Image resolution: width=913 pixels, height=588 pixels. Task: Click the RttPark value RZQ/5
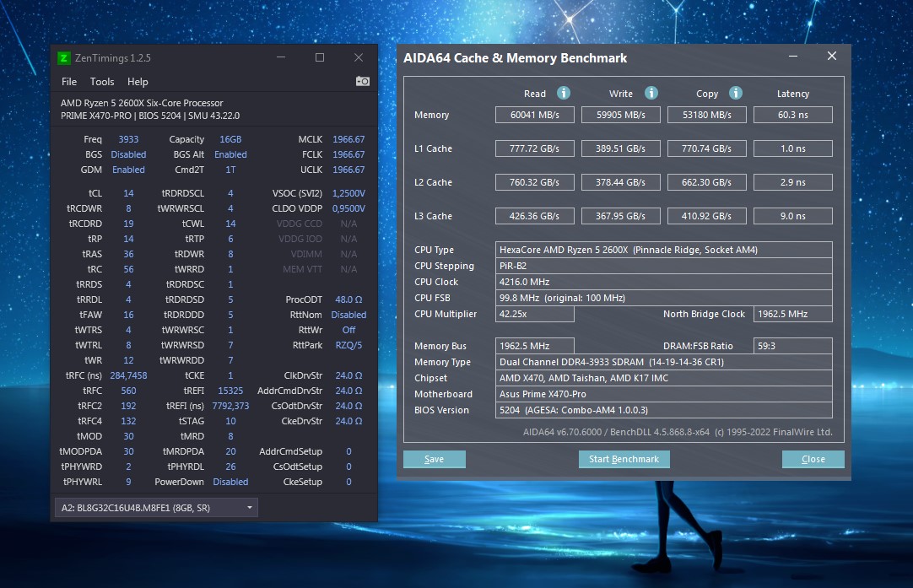point(348,345)
